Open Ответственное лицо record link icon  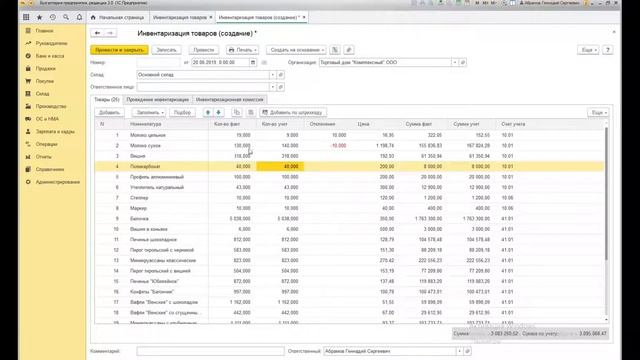click(x=280, y=87)
